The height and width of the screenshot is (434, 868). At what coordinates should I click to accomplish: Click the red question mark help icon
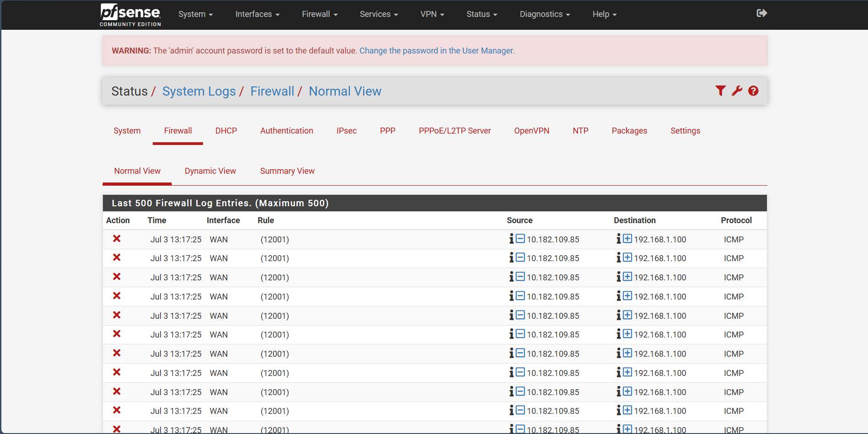point(753,91)
